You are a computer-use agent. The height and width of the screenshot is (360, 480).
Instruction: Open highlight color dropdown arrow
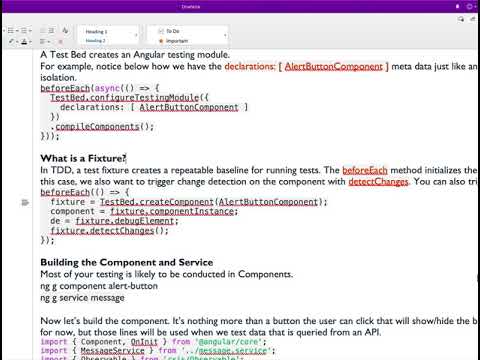(17, 42)
